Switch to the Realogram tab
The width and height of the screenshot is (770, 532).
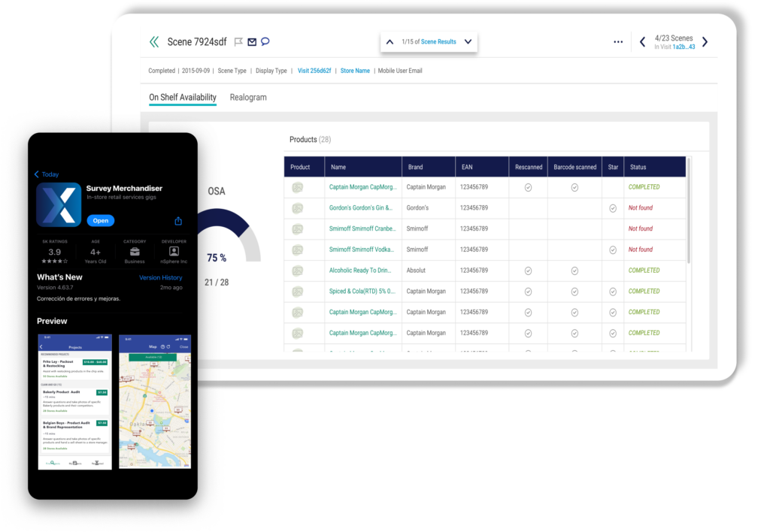click(248, 98)
